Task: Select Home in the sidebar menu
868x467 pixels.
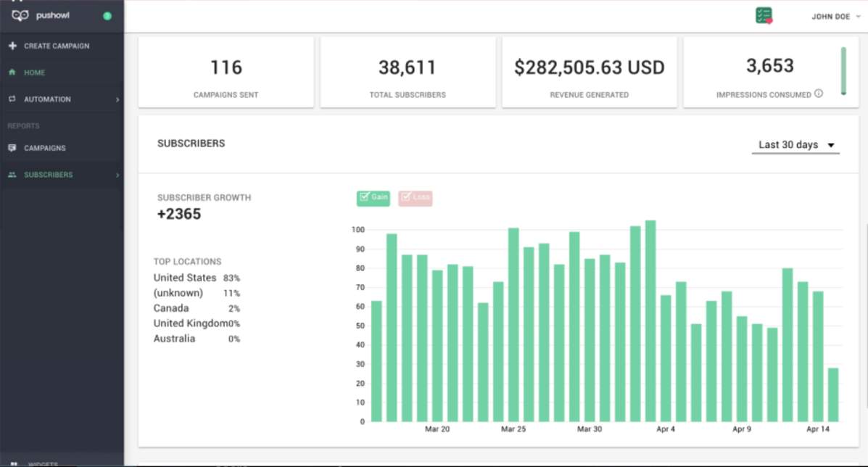Action: coord(34,73)
